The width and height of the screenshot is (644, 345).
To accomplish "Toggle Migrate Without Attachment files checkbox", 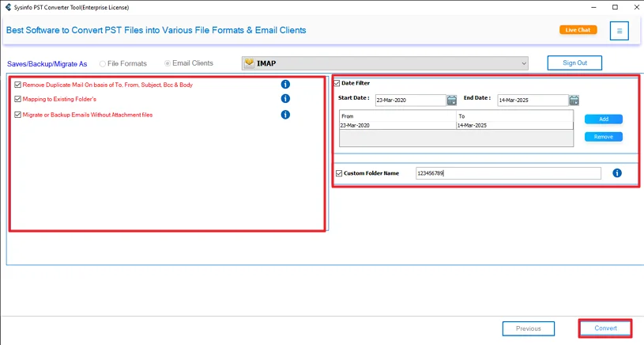I will click(x=17, y=115).
